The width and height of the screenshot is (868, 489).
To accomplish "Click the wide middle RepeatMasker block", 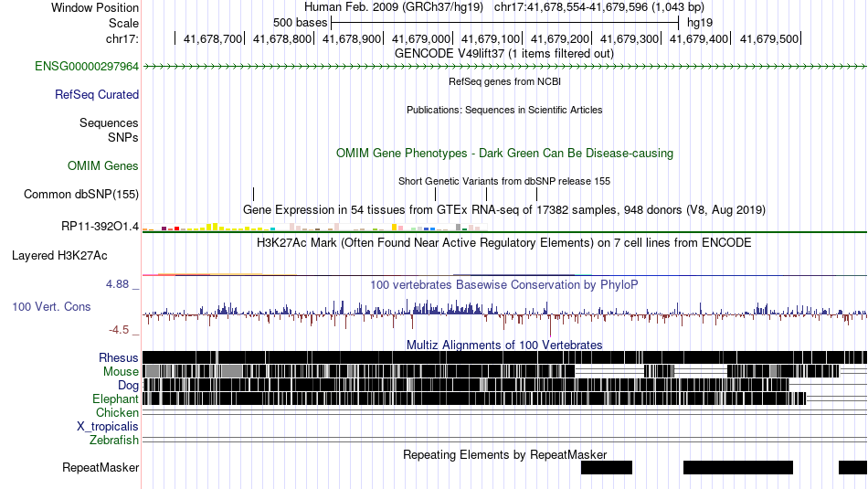I will point(738,467).
